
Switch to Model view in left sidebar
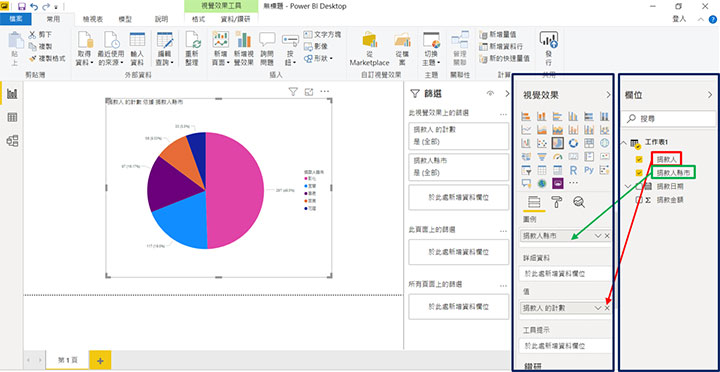tap(12, 141)
